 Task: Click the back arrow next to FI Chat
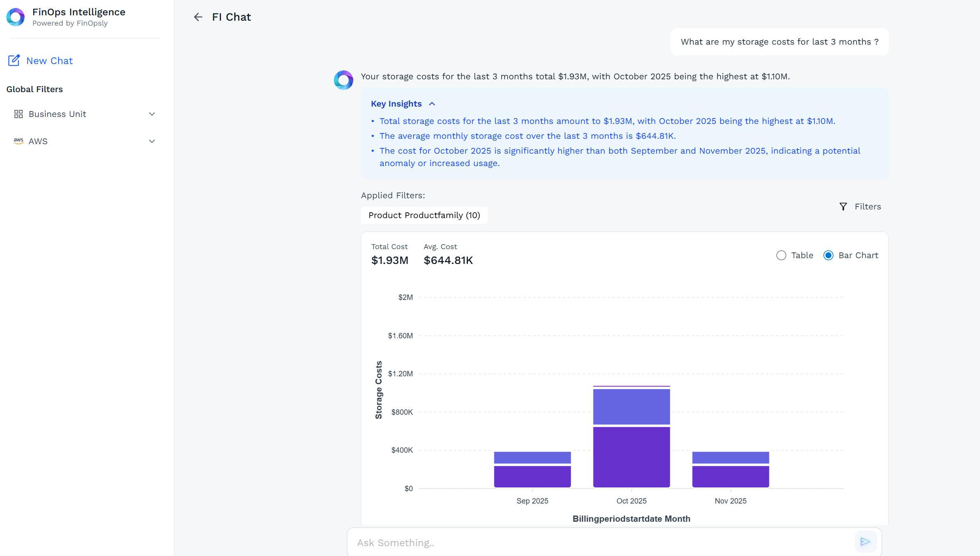[x=198, y=17]
